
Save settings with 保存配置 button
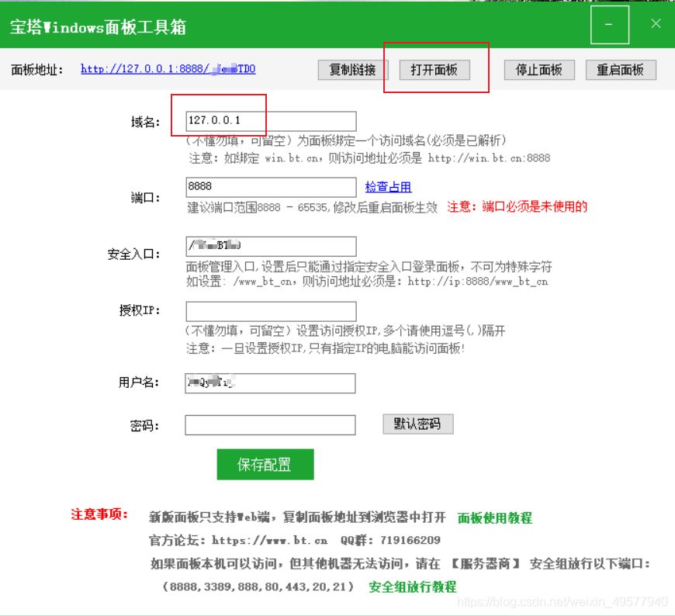coord(265,465)
